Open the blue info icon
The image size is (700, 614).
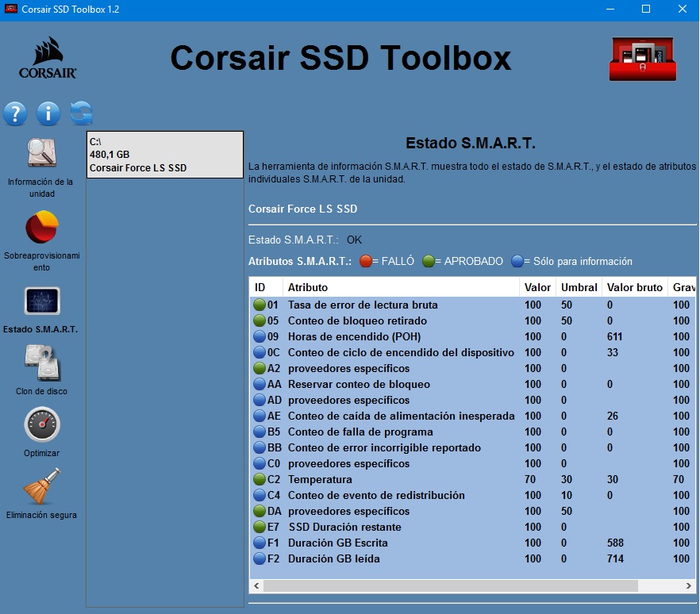pyautogui.click(x=48, y=113)
